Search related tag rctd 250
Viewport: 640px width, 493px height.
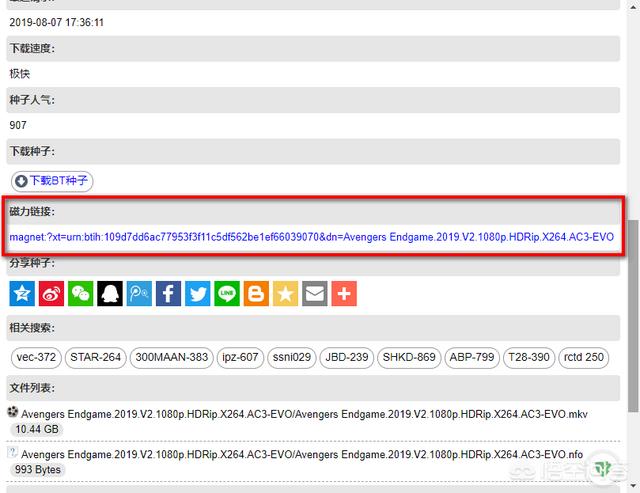tap(584, 358)
